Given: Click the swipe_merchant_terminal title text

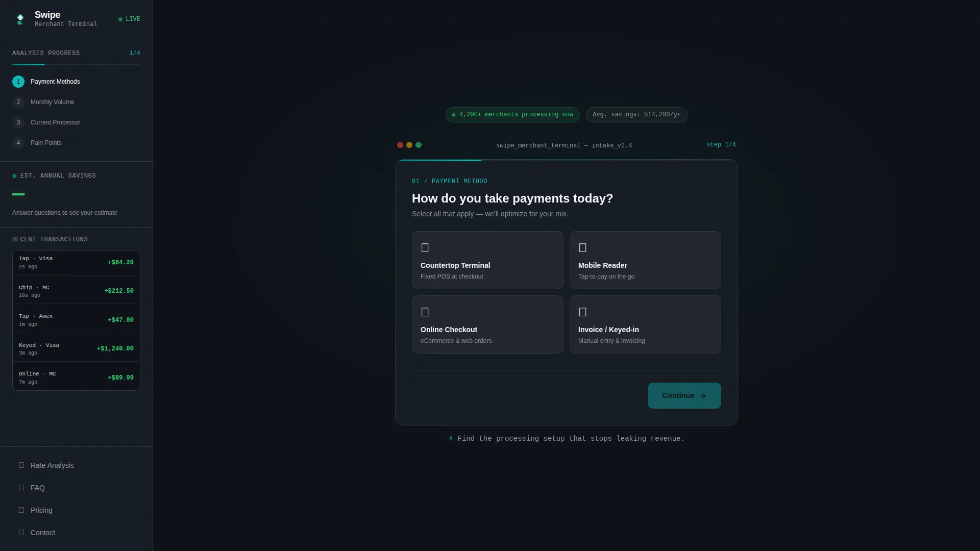Looking at the screenshot, I should pos(564,146).
